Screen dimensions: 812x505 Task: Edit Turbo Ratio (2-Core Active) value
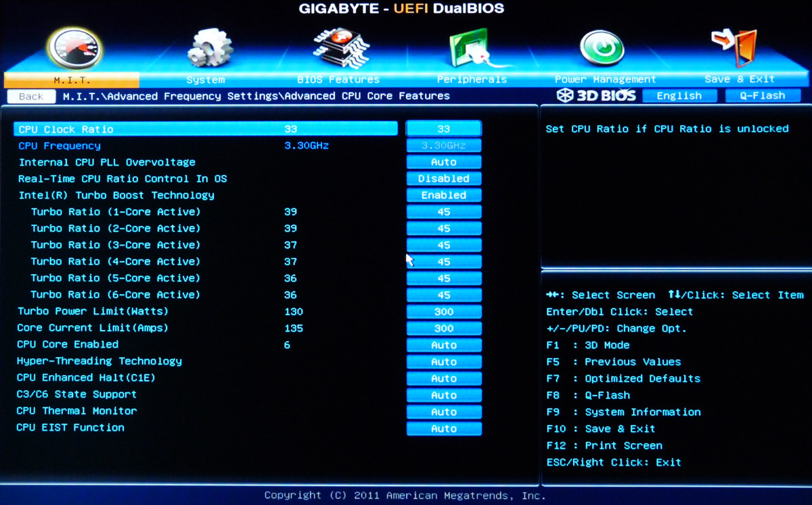[444, 229]
